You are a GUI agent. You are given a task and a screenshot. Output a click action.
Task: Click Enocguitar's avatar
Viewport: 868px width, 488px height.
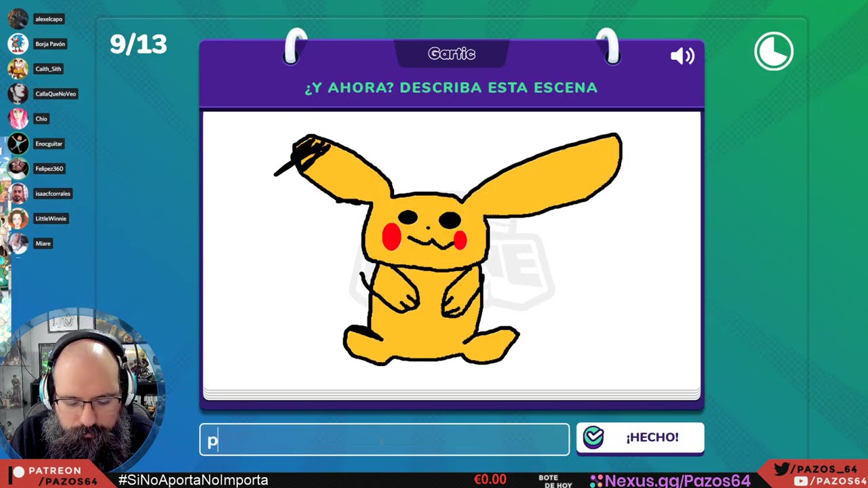point(18,144)
